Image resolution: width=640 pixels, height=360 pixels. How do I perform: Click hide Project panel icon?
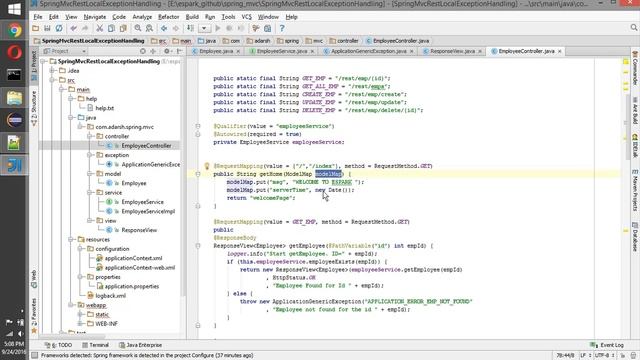179,51
